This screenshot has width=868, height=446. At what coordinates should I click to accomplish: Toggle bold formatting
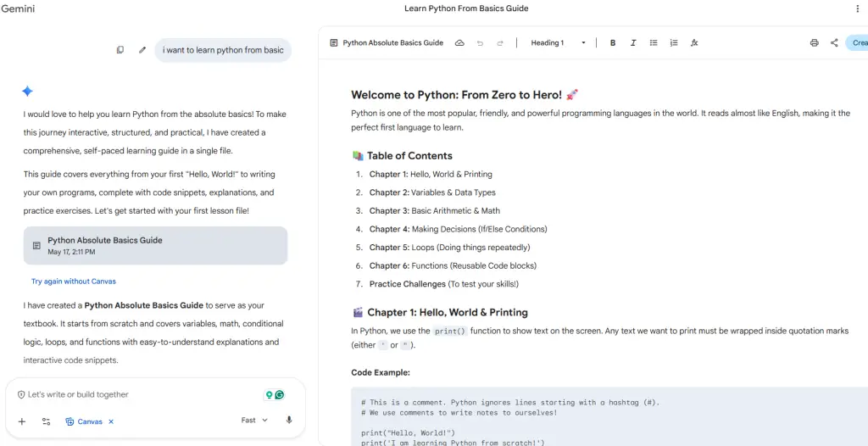[613, 42]
